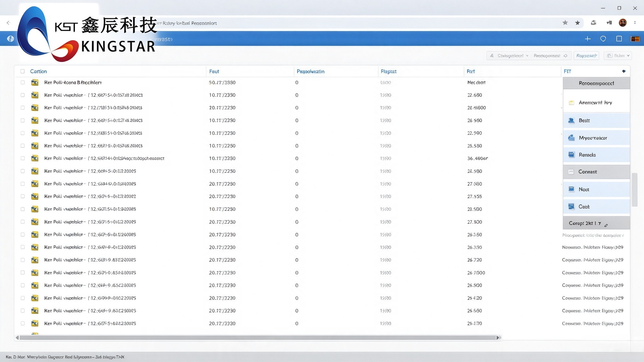Click the Flagsst column header
Screen dimensions: 644x362
[389, 71]
